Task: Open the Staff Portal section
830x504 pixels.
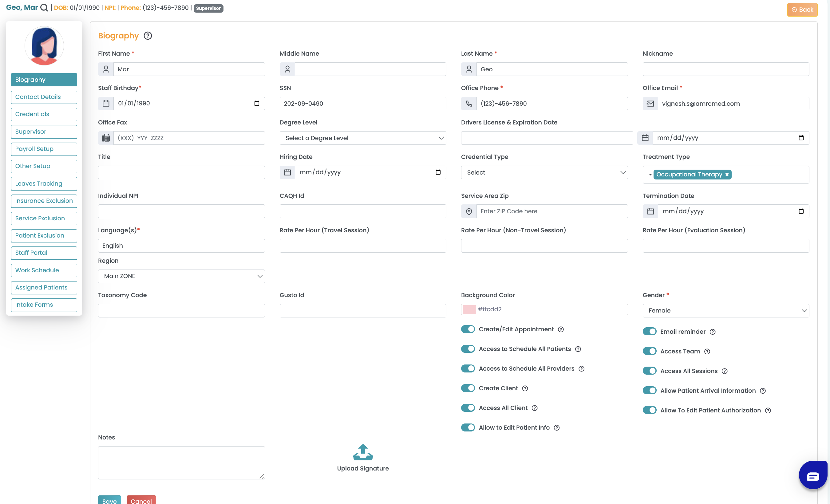Action: pos(44,253)
